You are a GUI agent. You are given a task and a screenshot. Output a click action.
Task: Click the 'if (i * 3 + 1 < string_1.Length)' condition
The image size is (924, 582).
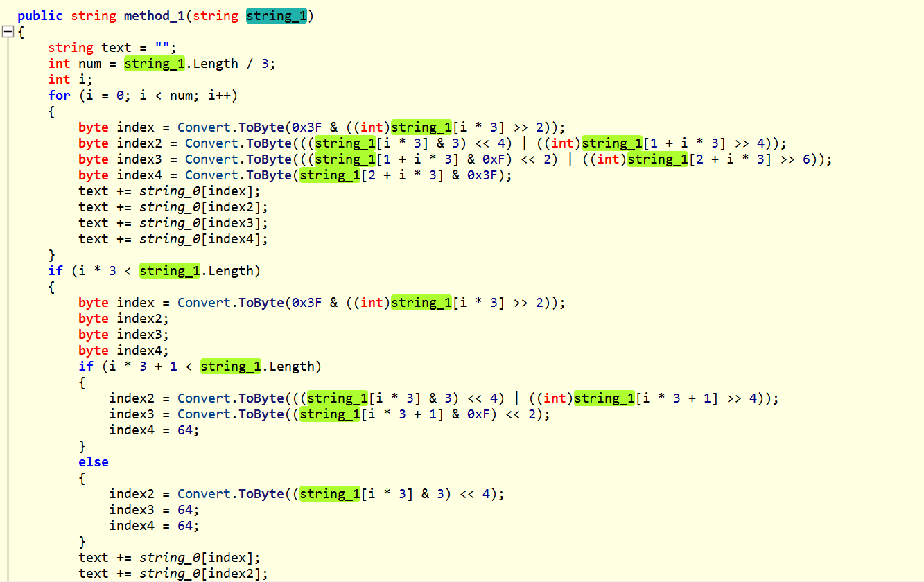coord(200,367)
